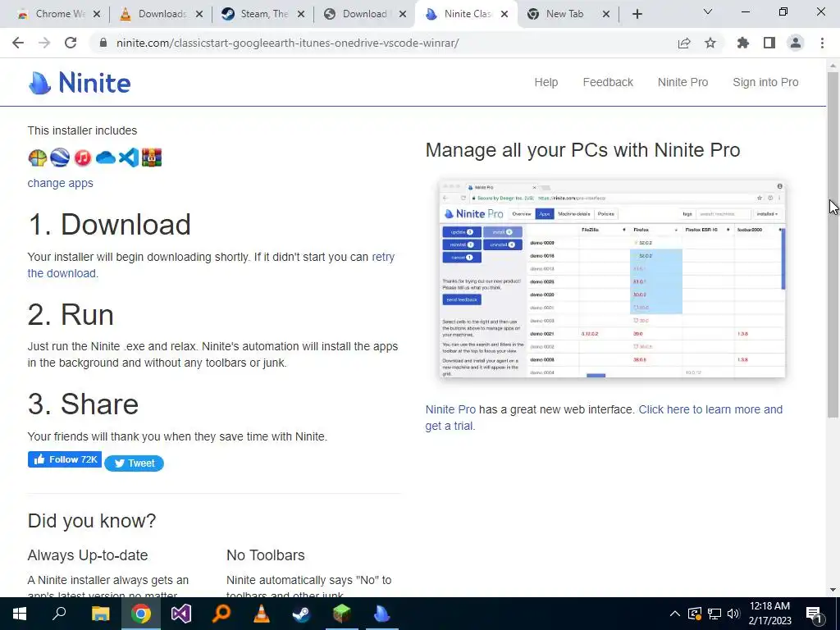Click Sign into Pro

[x=765, y=82]
